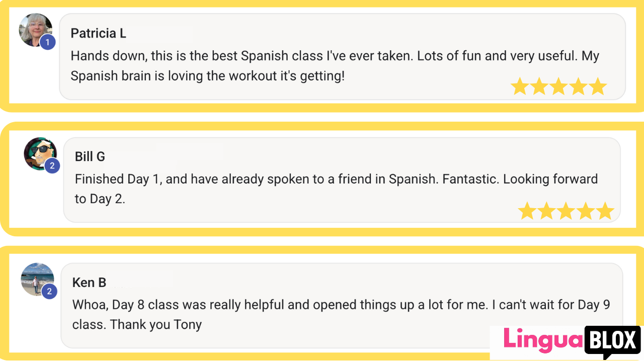Click Patricia L's profile photo

point(34,29)
